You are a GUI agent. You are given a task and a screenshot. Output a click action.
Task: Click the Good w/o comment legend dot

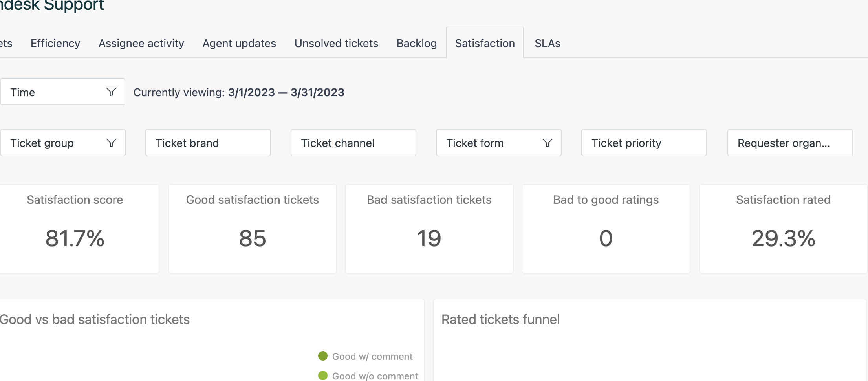(x=323, y=376)
